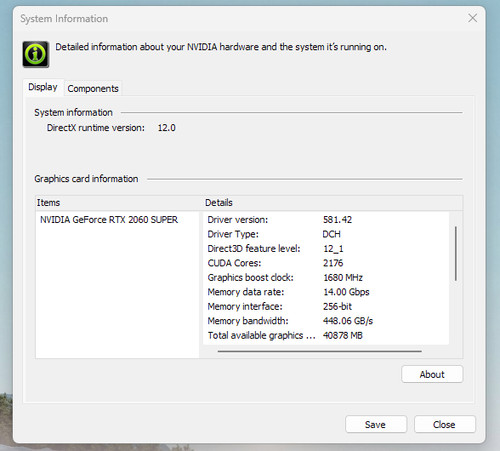
Task: Close the System Information dialog with X
Action: coord(472,18)
